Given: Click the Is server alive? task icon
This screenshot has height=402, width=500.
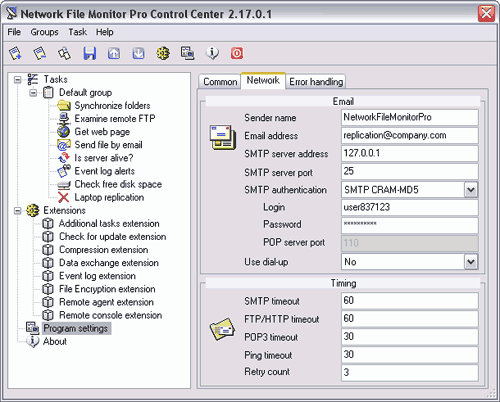Looking at the screenshot, I should point(64,158).
